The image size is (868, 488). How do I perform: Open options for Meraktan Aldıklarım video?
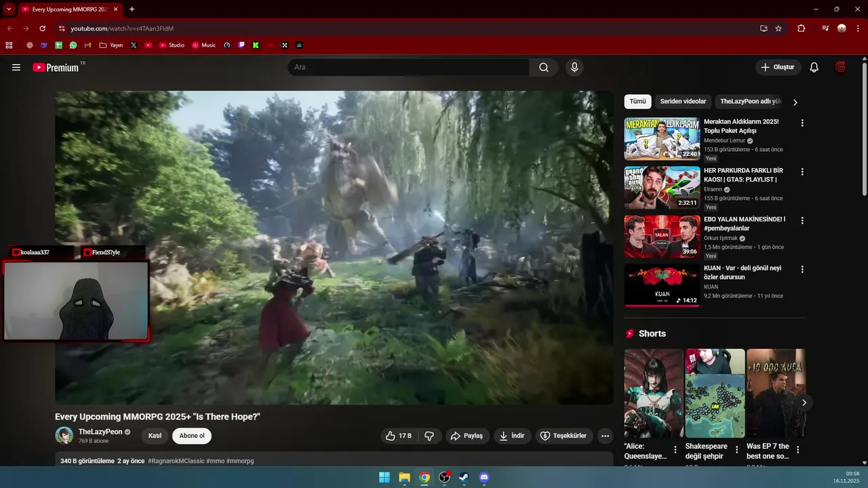[802, 123]
